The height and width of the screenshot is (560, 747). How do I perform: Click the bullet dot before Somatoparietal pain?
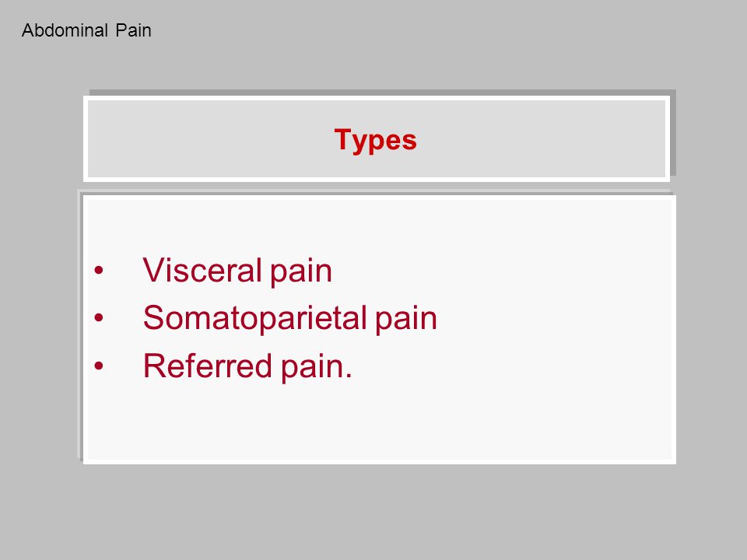(x=99, y=317)
